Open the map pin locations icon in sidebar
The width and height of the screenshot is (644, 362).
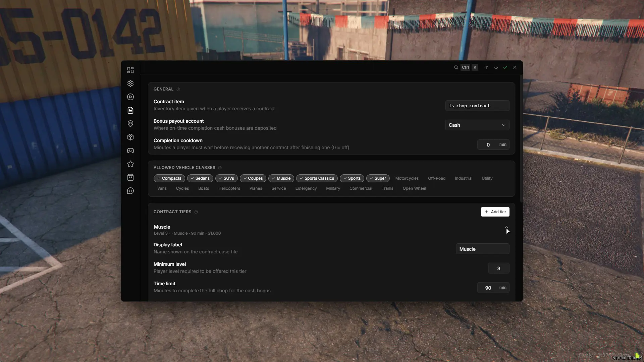[x=130, y=124]
